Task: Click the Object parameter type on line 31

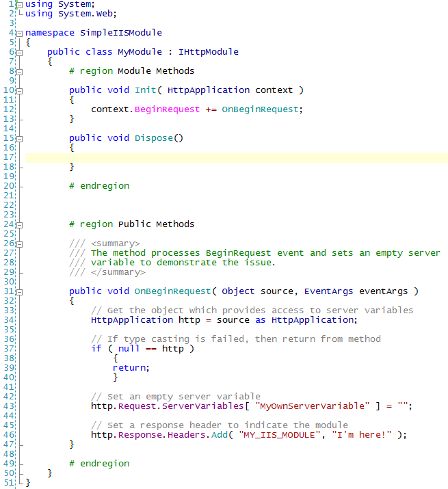Action: click(x=238, y=291)
